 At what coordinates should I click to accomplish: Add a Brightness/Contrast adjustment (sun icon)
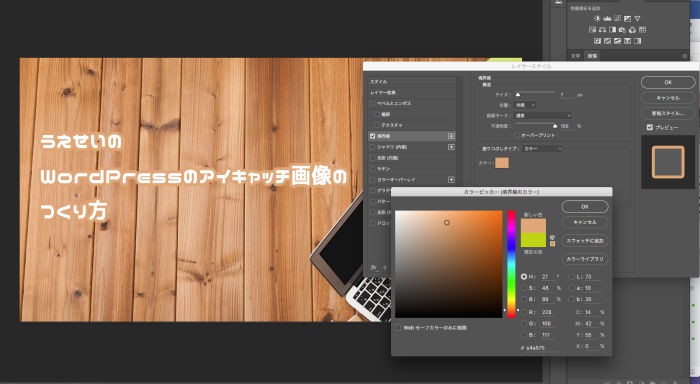597,18
